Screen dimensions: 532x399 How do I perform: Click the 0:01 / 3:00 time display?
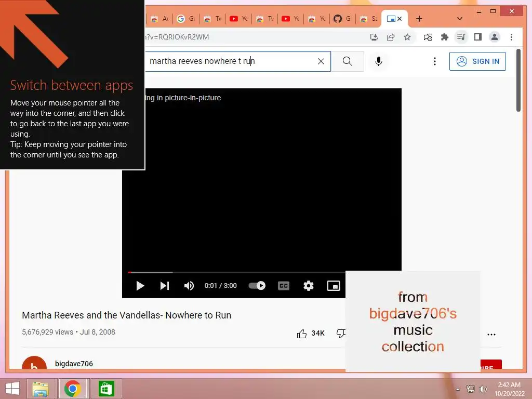click(x=220, y=286)
